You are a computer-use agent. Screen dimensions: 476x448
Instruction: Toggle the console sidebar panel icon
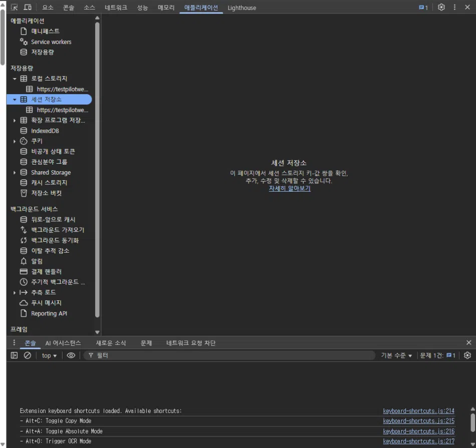(x=14, y=355)
